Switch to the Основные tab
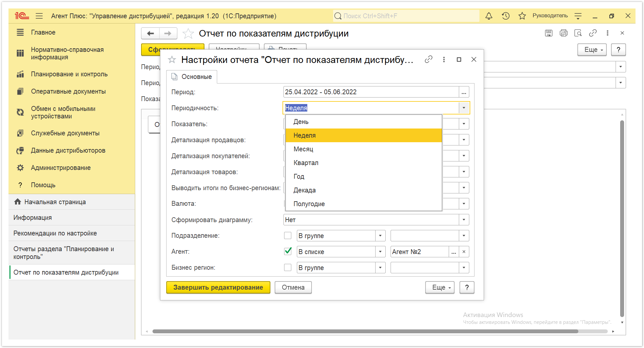This screenshot has height=348, width=644. (192, 77)
